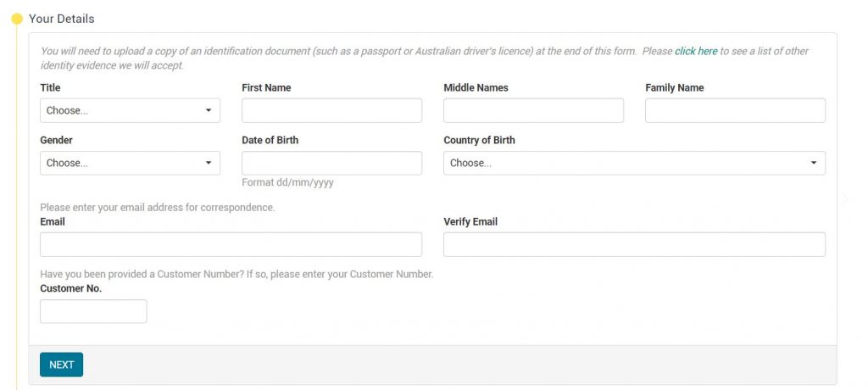Click the Family Name label text
868x390 pixels.
[x=675, y=87]
